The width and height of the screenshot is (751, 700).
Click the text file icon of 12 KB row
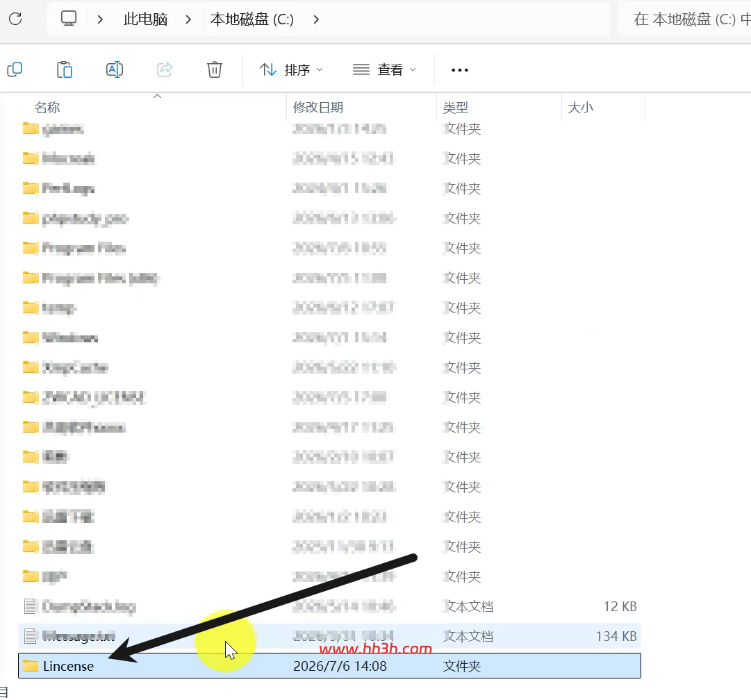[30, 607]
